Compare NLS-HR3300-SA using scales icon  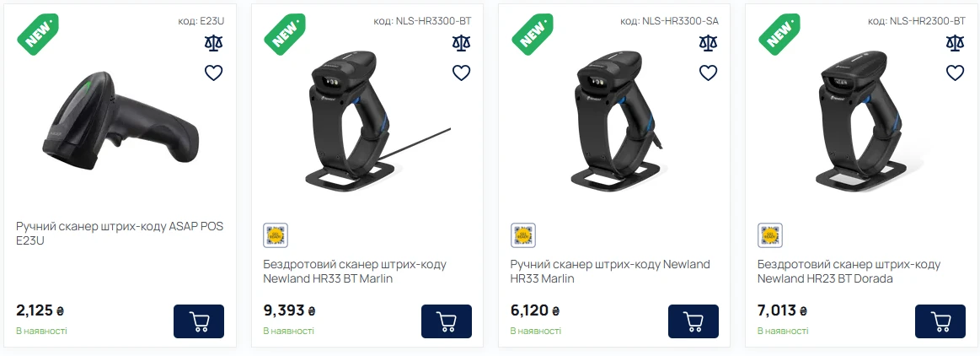pyautogui.click(x=708, y=43)
